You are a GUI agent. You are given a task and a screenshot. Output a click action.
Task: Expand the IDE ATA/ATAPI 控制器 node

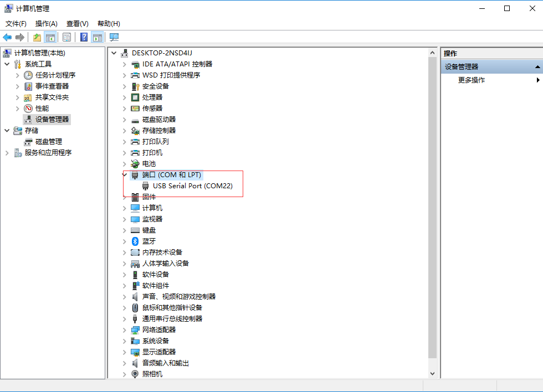pos(124,64)
